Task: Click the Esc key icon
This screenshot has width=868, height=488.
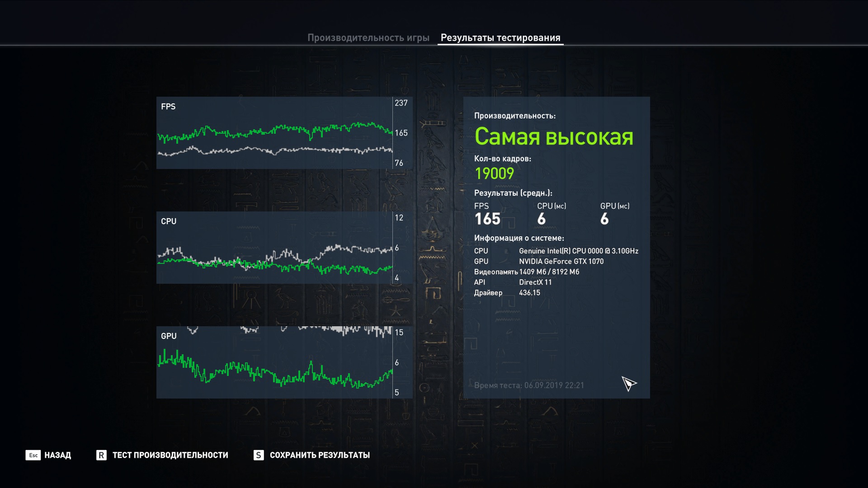Action: (x=33, y=455)
